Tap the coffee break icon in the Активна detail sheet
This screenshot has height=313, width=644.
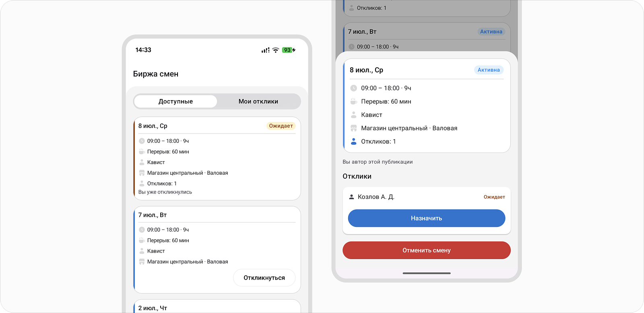pyautogui.click(x=353, y=101)
